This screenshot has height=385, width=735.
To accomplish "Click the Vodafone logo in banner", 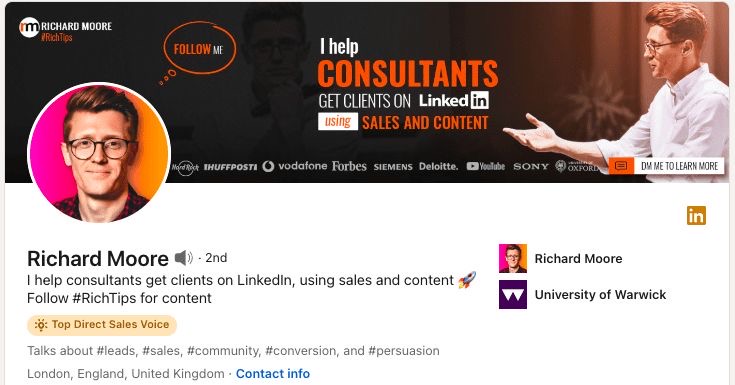I will click(295, 166).
